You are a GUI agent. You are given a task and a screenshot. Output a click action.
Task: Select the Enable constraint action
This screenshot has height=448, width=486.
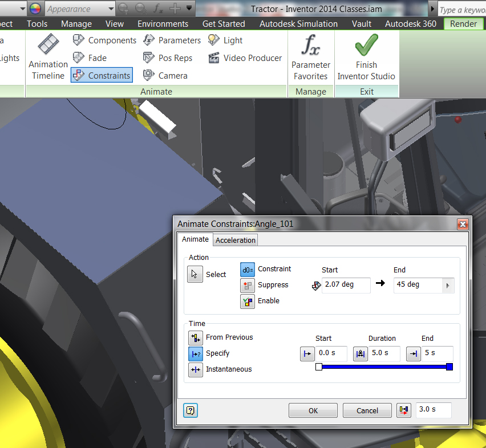click(x=248, y=301)
